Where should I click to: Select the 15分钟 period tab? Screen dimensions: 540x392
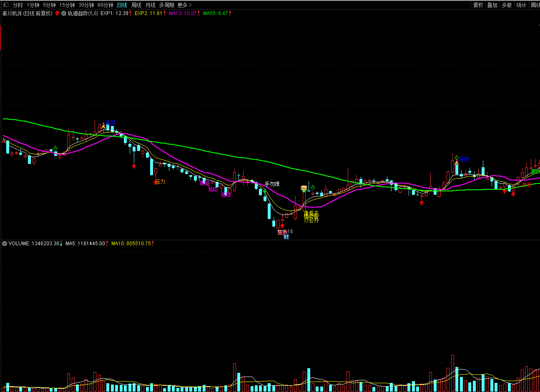point(67,5)
